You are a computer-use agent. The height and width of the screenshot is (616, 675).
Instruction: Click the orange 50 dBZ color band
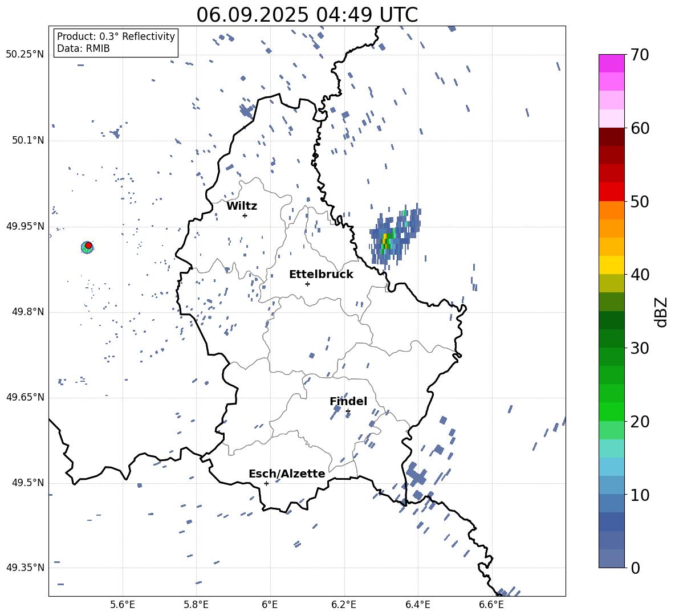tap(611, 210)
